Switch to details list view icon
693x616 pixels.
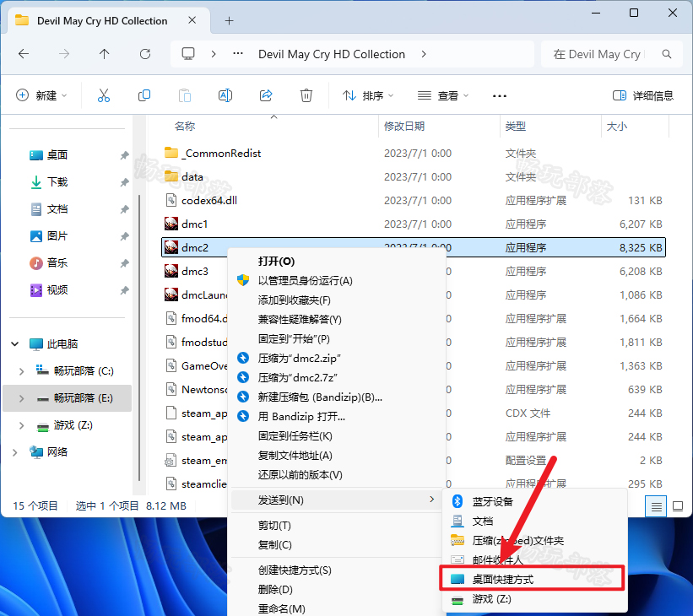point(657,506)
